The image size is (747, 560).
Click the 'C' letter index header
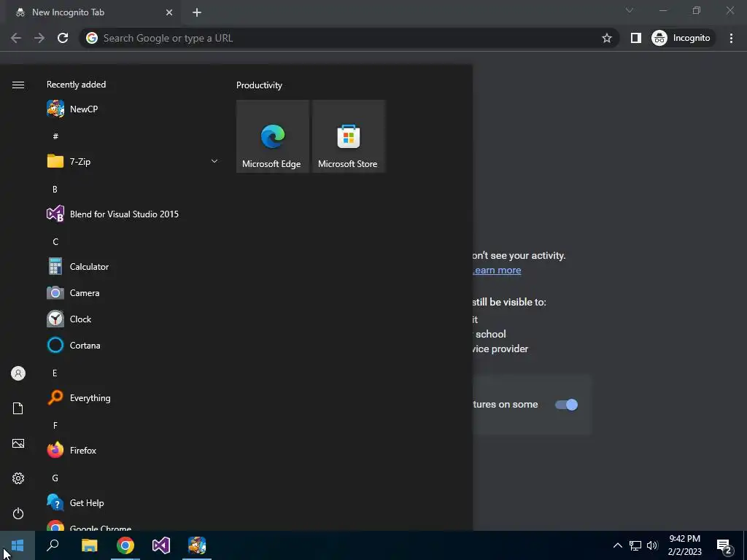pos(55,241)
